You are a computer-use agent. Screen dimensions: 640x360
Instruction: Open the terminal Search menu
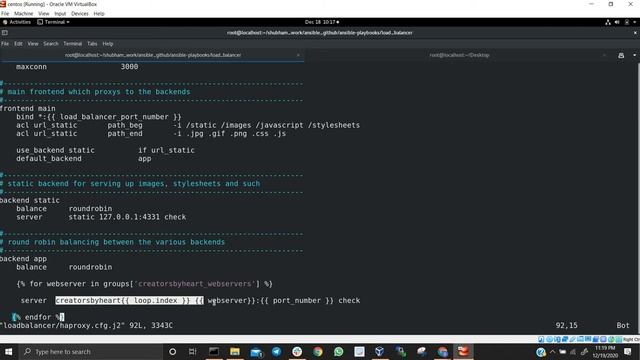pyautogui.click(x=51, y=44)
